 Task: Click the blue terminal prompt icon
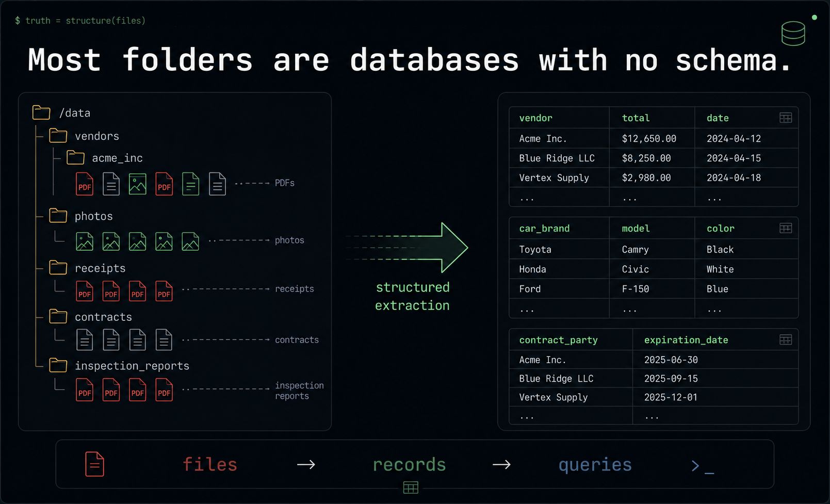point(703,466)
